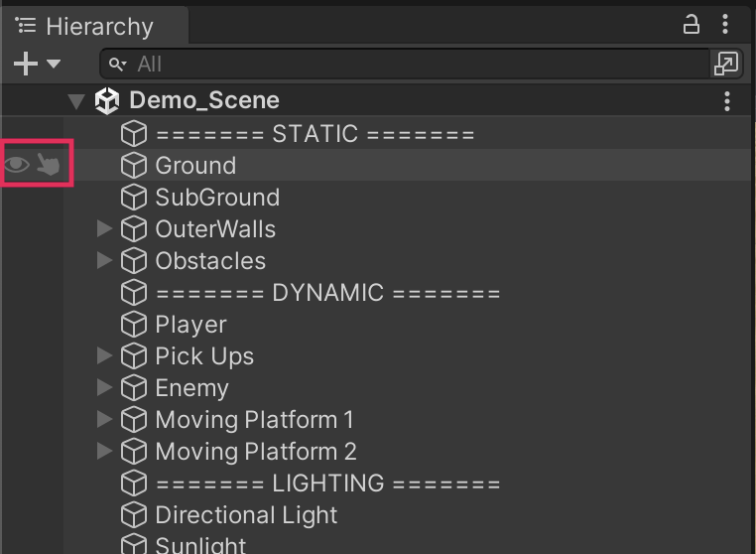Open Demo_Scene three-dot options menu
This screenshot has width=756, height=554.
[727, 100]
